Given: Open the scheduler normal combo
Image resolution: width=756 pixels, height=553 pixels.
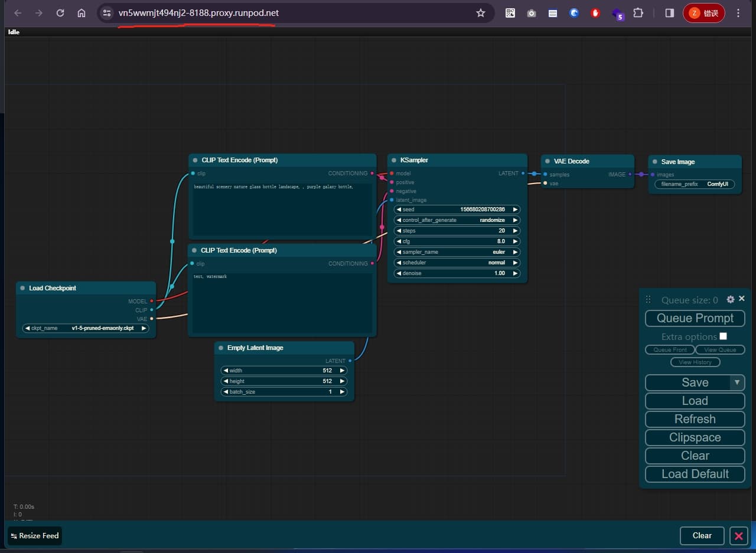Looking at the screenshot, I should 457,263.
